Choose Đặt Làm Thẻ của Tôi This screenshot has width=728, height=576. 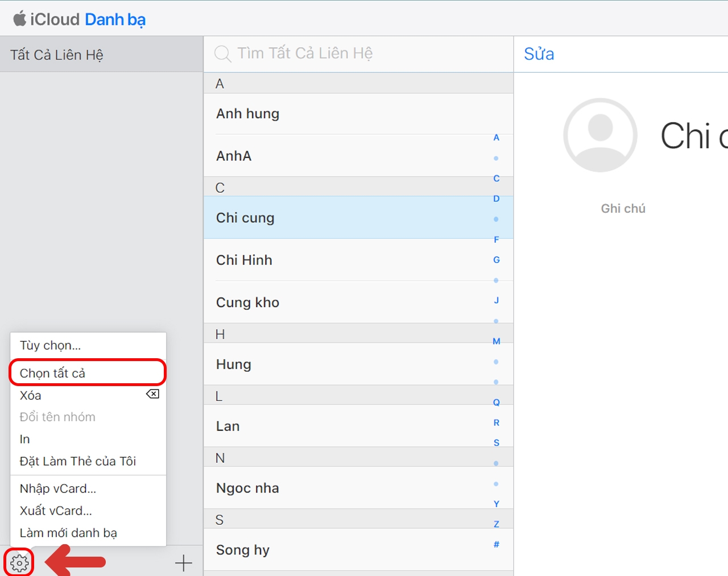88,461
